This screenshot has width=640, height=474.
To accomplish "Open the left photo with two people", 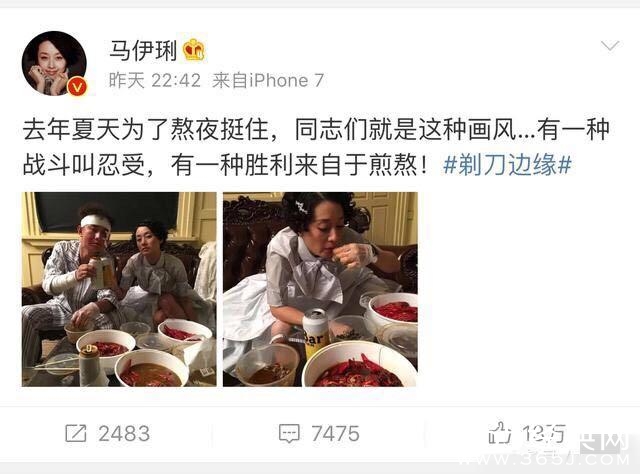I will pyautogui.click(x=119, y=289).
